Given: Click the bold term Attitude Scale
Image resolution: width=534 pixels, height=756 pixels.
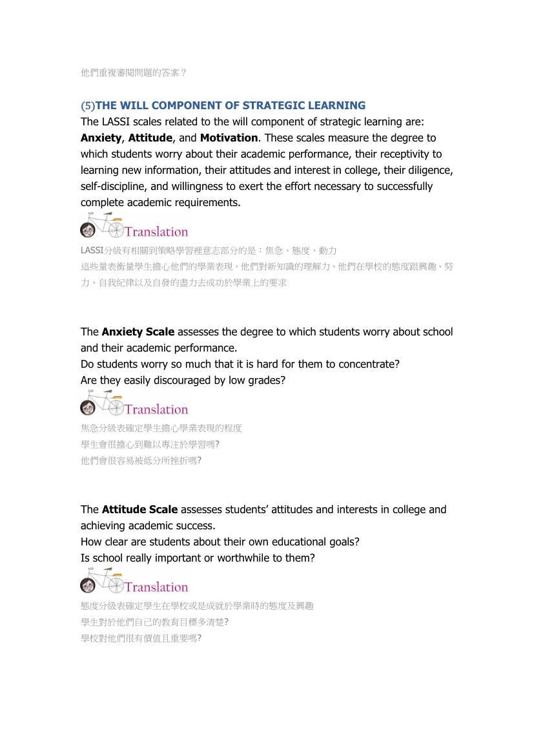Looking at the screenshot, I should pos(139,509).
